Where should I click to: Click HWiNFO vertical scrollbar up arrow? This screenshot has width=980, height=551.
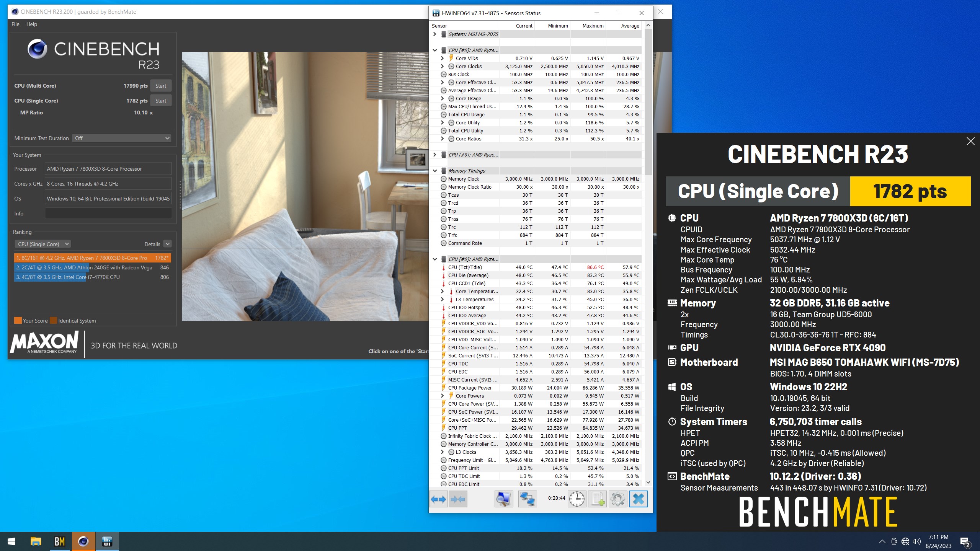(648, 25)
